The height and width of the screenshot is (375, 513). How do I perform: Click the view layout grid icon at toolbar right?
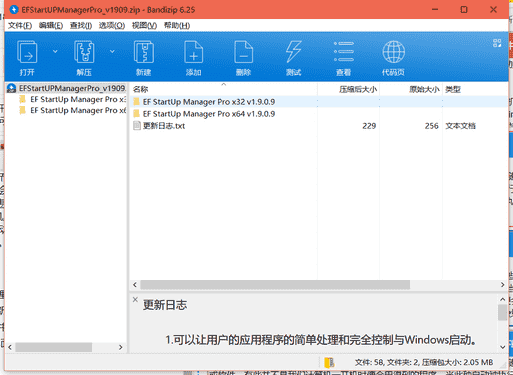[x=497, y=43]
